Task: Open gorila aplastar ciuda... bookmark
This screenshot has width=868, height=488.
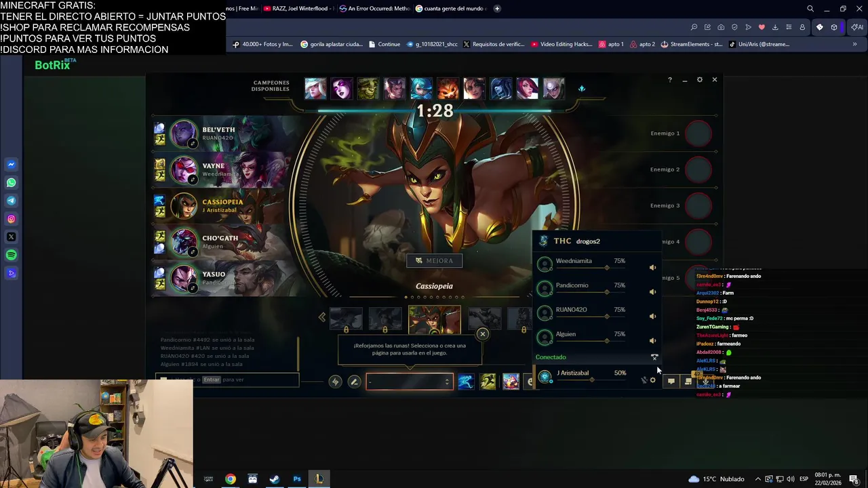Action: [331, 44]
